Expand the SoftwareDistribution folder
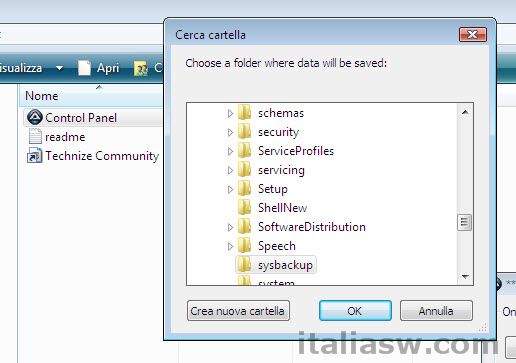This screenshot has height=363, width=516. tap(230, 227)
